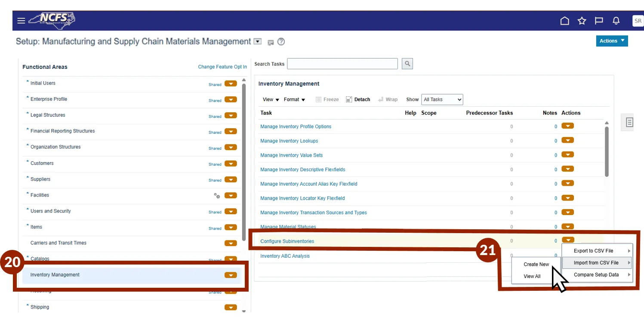Image resolution: width=644 pixels, height=317 pixels.
Task: Run the Search Tasks magnifier button
Action: (407, 64)
